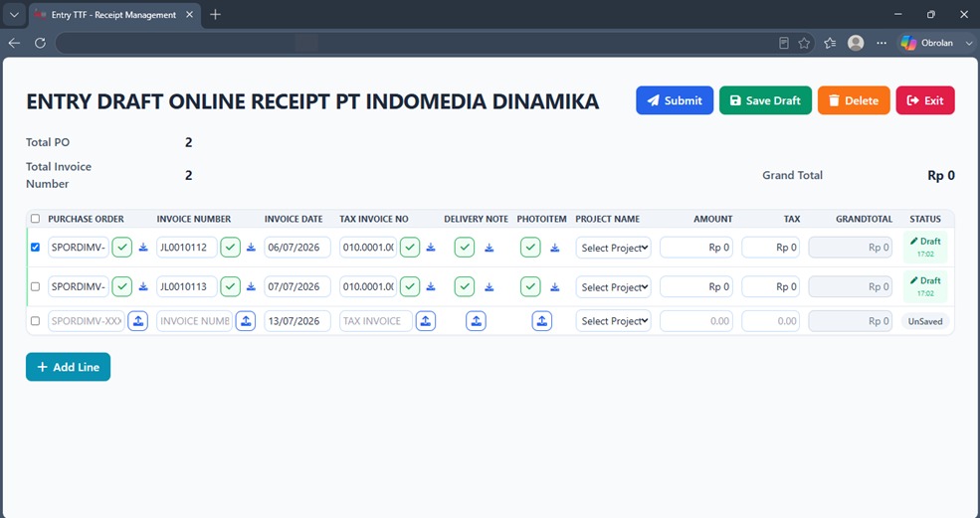This screenshot has height=518, width=980.
Task: Open the Obrolan Copilot button
Action: (927, 43)
